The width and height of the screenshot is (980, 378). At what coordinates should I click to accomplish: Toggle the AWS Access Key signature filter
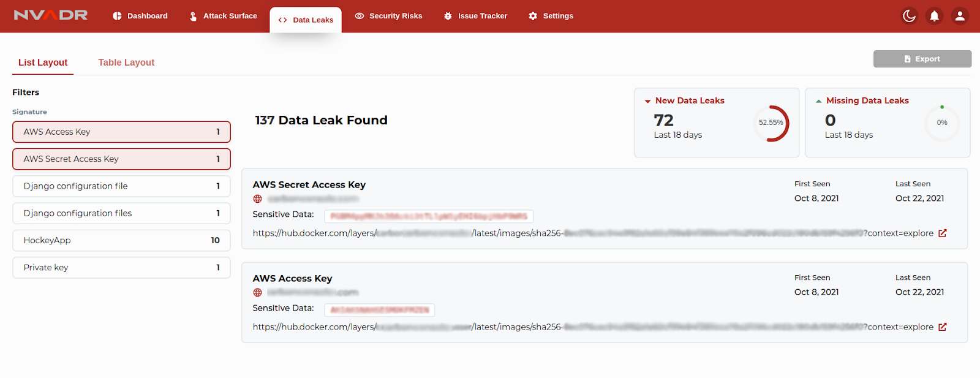pyautogui.click(x=121, y=132)
